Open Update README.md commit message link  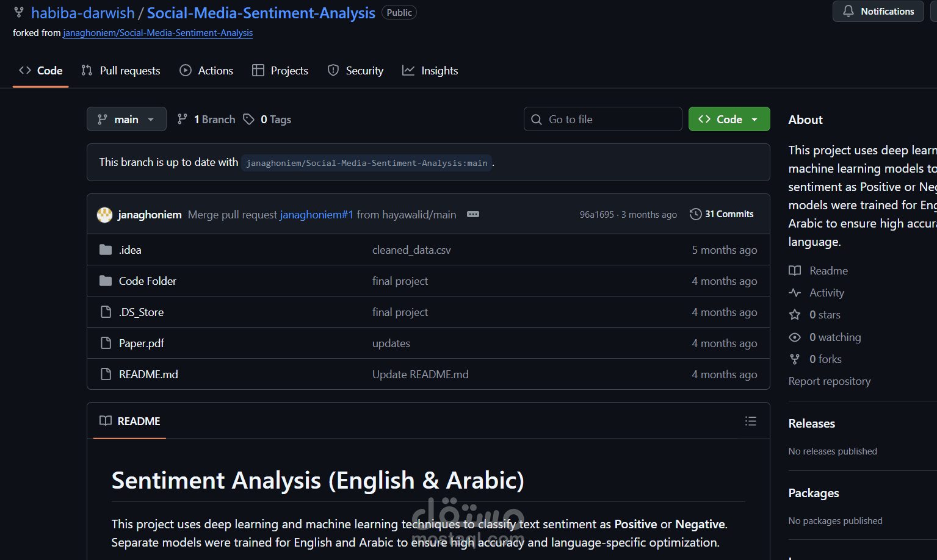click(421, 375)
